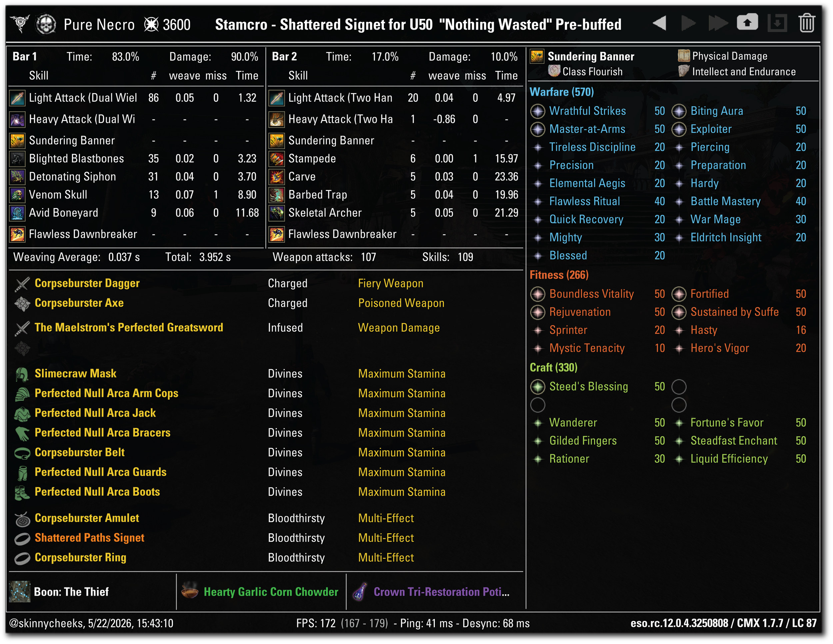The height and width of the screenshot is (644, 833).
Task: Click the Perfected Null Arca Jack link
Action: click(x=95, y=413)
